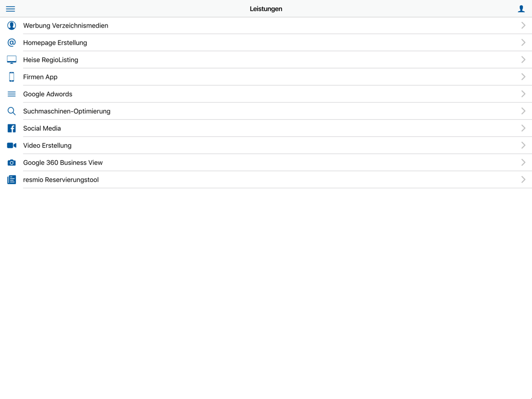532x399 pixels.
Task: Choose the Social Media entry
Action: (266, 128)
